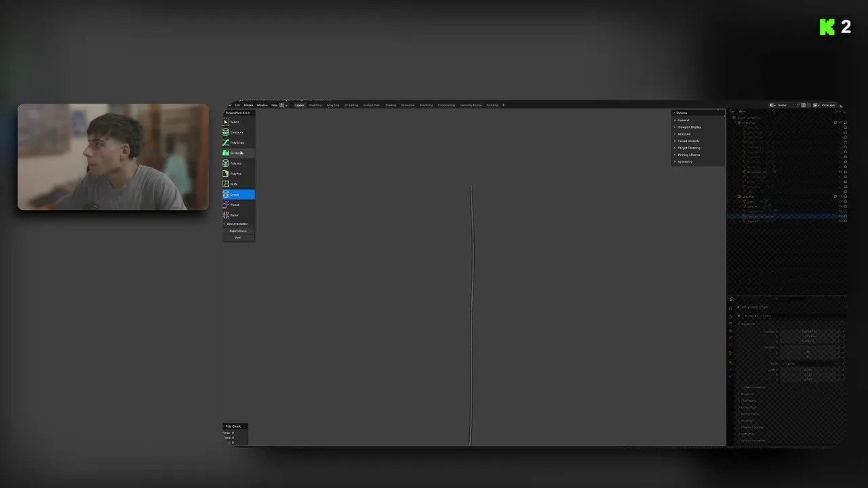Select the PolyStrips tool

tap(238, 142)
